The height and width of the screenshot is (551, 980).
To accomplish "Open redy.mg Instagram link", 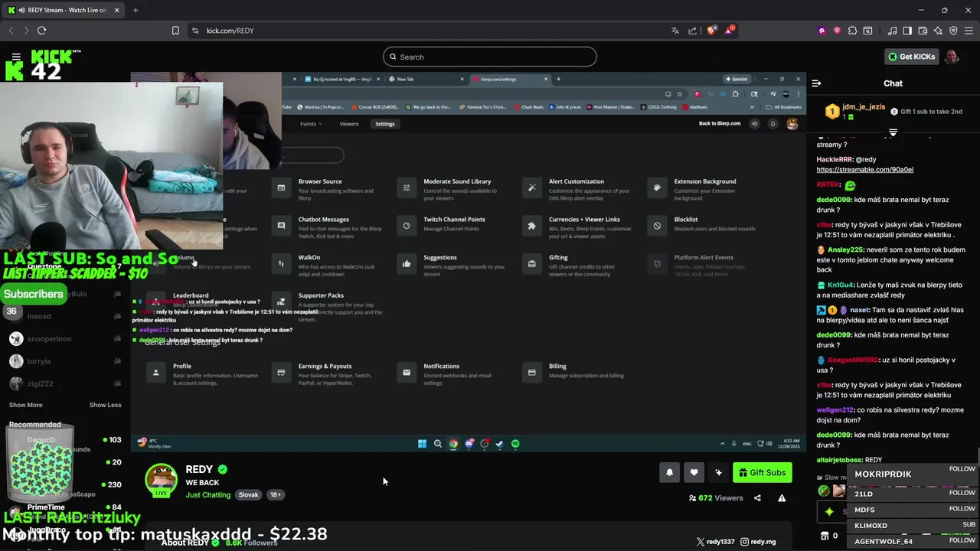I will pos(759,542).
